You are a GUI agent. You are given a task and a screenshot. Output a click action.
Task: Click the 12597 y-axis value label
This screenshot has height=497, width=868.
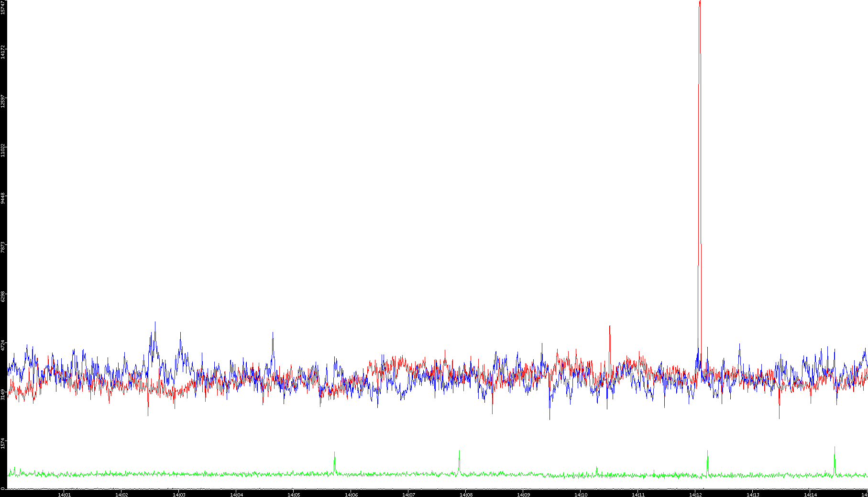pos(3,101)
